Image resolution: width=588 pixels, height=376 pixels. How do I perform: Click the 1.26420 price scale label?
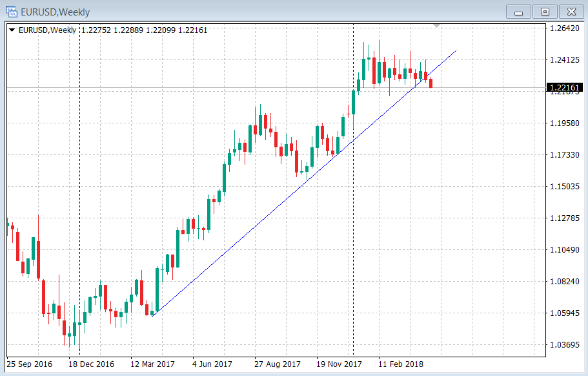(x=564, y=28)
